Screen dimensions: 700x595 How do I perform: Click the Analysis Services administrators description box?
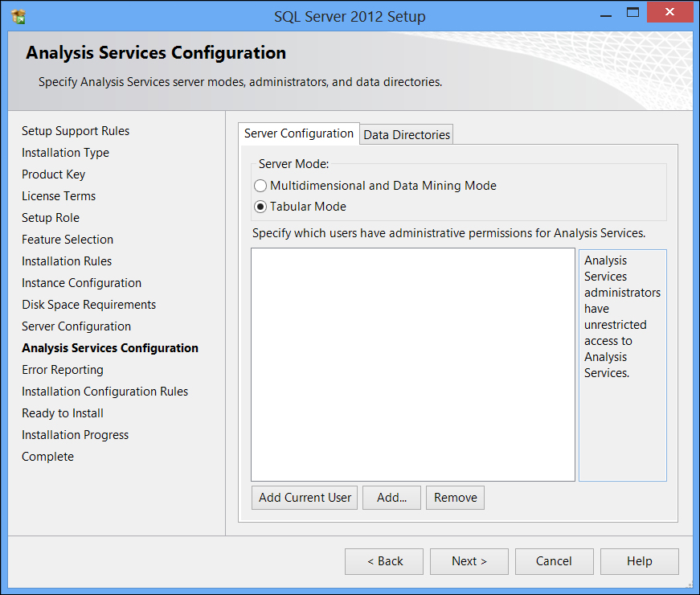622,365
